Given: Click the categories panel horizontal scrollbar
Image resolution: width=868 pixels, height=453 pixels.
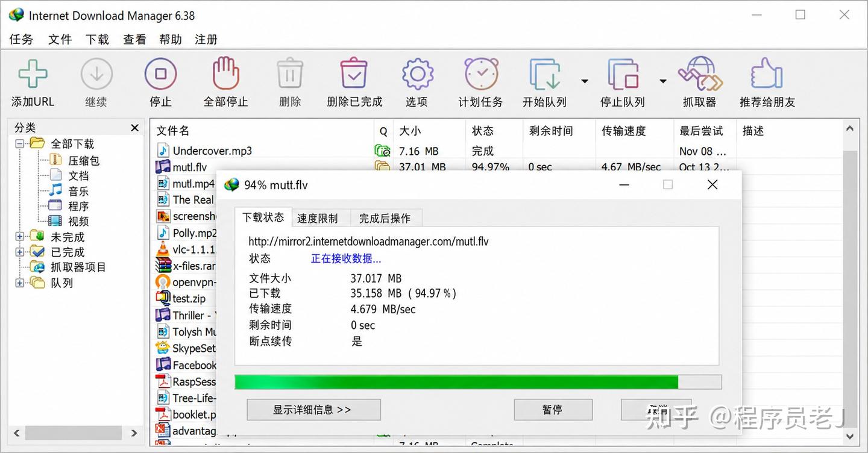Looking at the screenshot, I should pyautogui.click(x=75, y=433).
